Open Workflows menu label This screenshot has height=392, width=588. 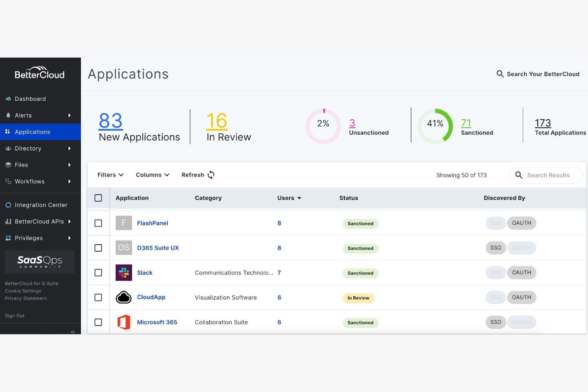30,181
